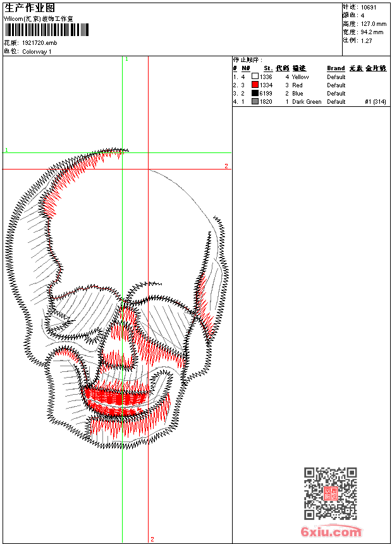This screenshot has height=544, width=392.
Task: Open the 6xiu.com watermark link
Action: pyautogui.click(x=331, y=532)
